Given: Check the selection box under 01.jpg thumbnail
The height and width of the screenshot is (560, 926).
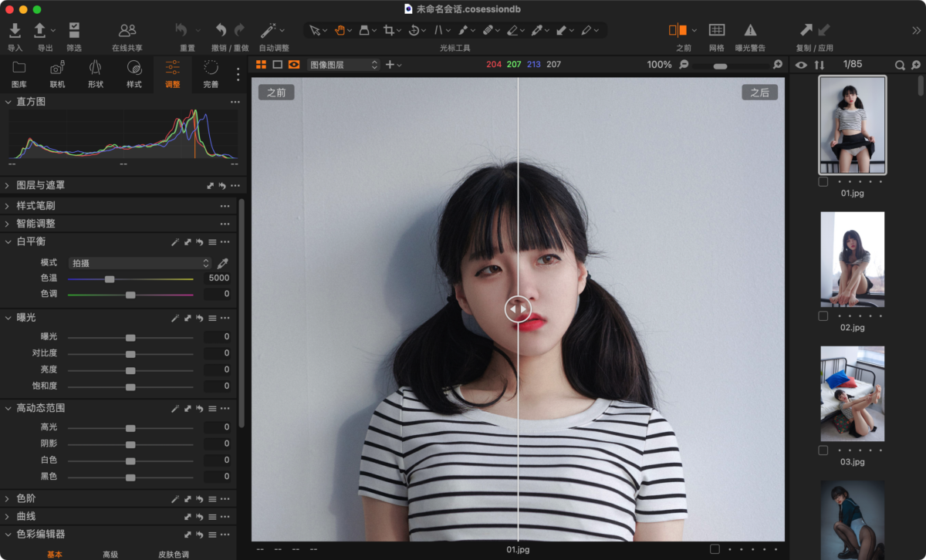Looking at the screenshot, I should [823, 182].
